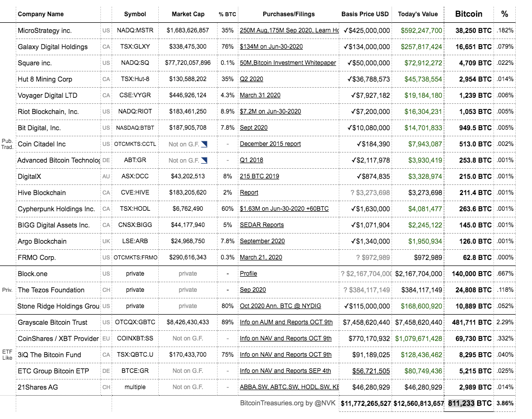Open 'Oct 2020 Ann. BTC @ NYDIG' link
Viewport: 532px width, 419px height.
tap(280, 306)
